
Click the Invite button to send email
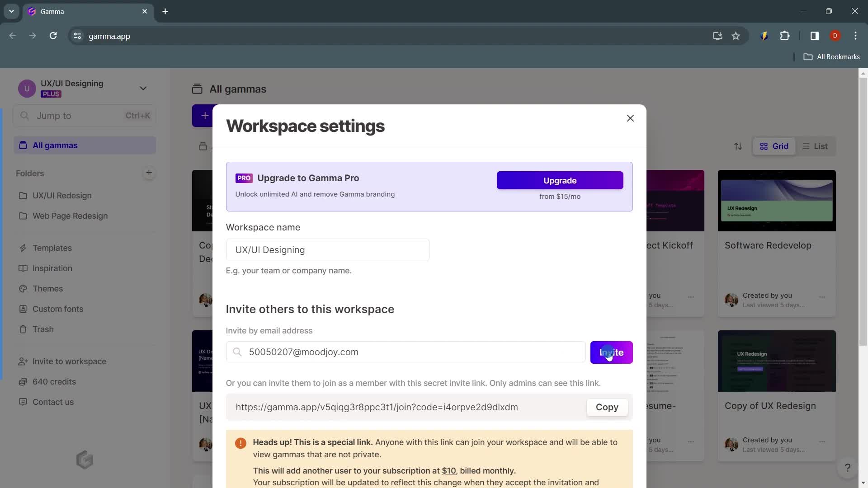pos(611,352)
